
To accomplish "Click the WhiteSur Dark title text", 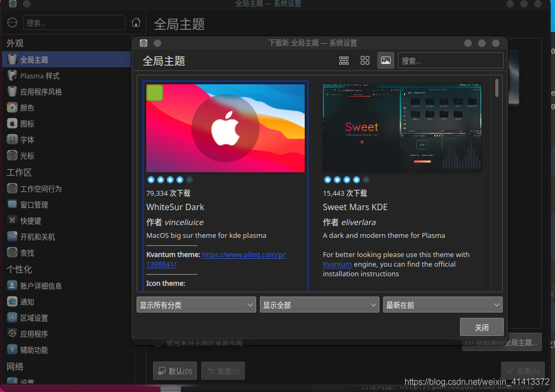I will 175,207.
